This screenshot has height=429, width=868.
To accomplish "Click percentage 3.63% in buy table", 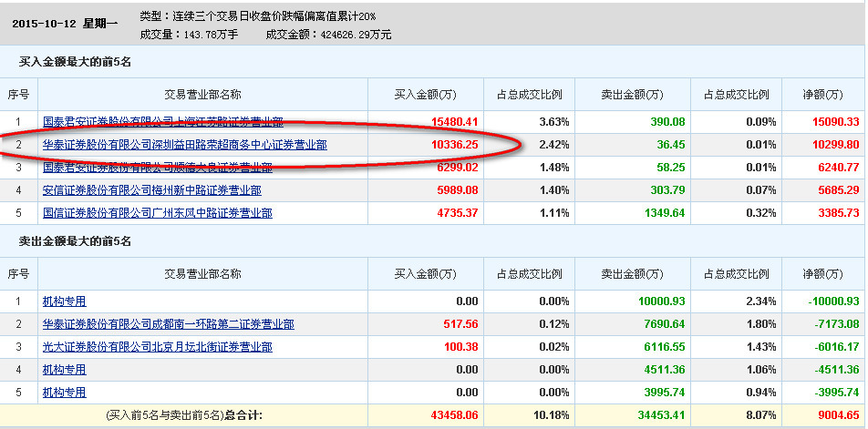I will coord(554,122).
